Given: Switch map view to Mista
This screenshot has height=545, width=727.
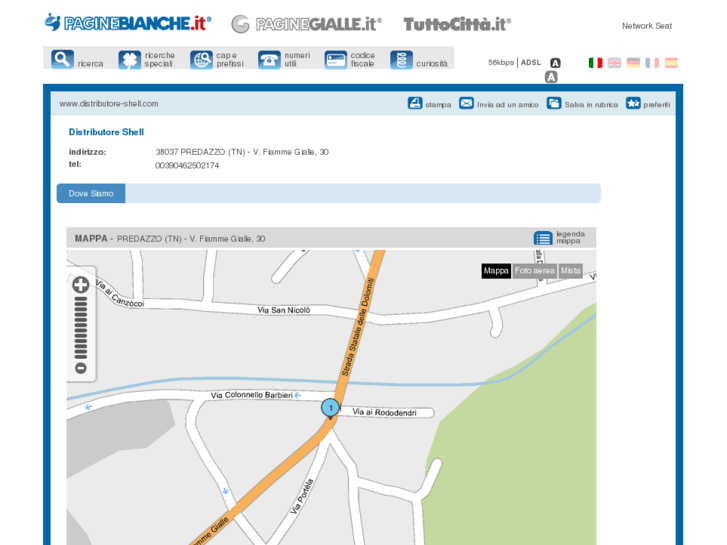Looking at the screenshot, I should point(570,271).
